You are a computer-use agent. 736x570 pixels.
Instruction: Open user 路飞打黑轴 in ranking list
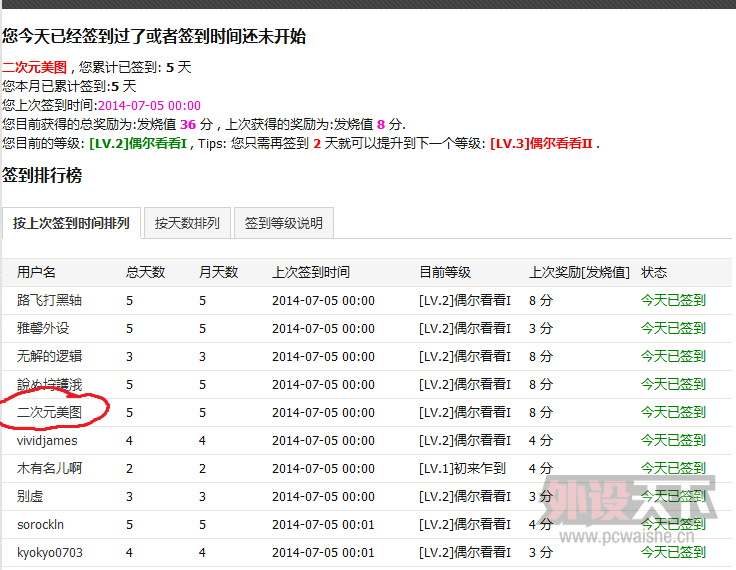coord(49,300)
